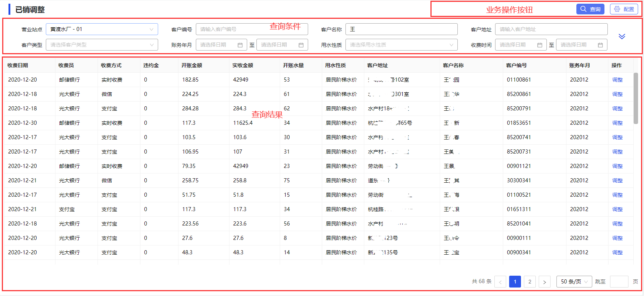Select the 收费时间 end date field
This screenshot has width=644, height=296.
click(x=582, y=45)
